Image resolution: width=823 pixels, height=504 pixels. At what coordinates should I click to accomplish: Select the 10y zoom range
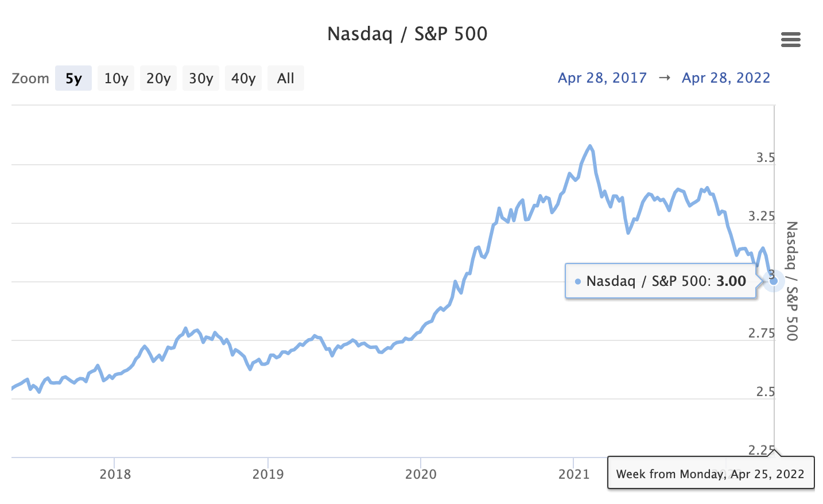pyautogui.click(x=116, y=79)
